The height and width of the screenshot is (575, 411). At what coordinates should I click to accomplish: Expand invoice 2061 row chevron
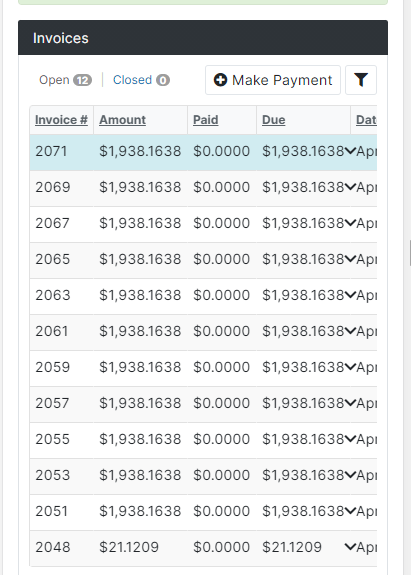click(350, 331)
